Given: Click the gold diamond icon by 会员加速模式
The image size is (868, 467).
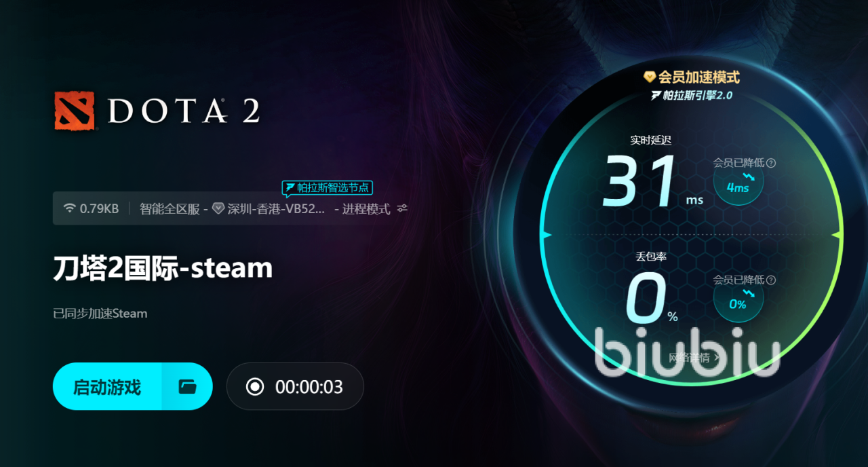Looking at the screenshot, I should point(650,77).
